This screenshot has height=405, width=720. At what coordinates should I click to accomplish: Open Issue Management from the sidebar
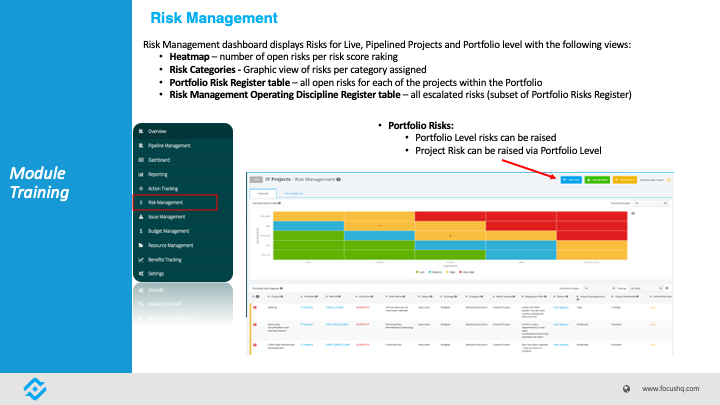166,217
